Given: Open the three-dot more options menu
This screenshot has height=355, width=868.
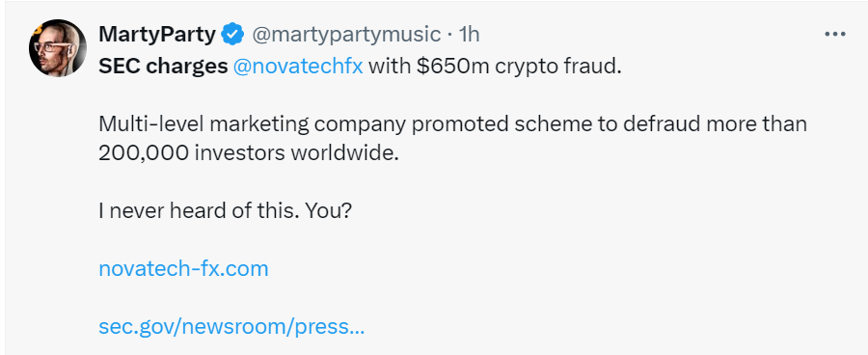Looking at the screenshot, I should click(x=835, y=35).
